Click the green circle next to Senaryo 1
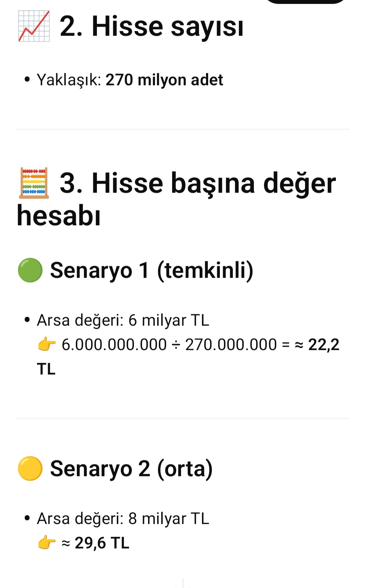This screenshot has height=588, width=366. point(30,270)
